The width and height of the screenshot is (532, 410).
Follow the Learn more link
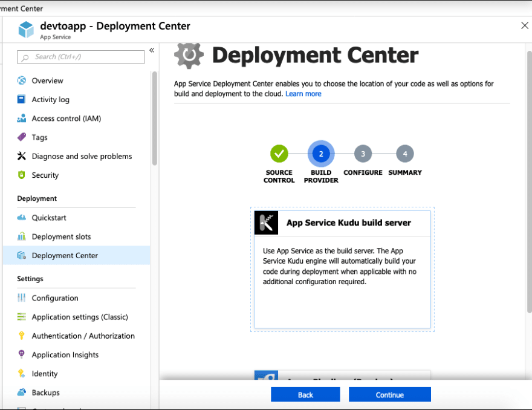pyautogui.click(x=303, y=94)
